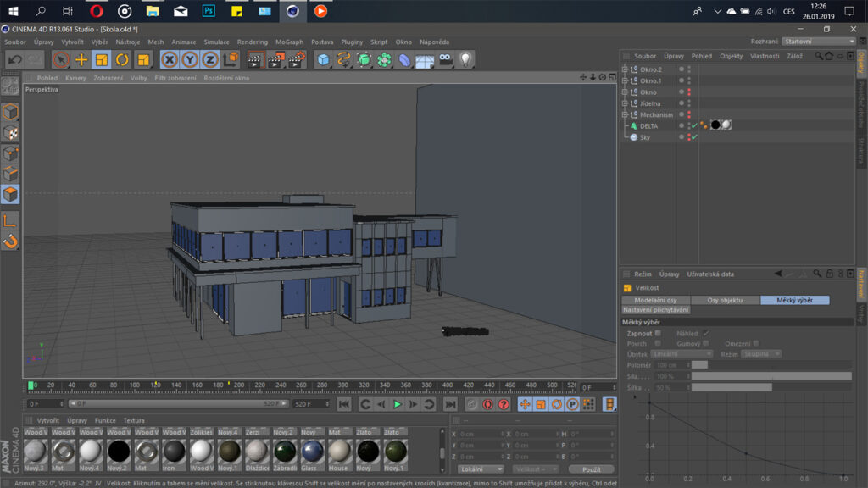Enable the Zapnout checkbox
Screen dimensions: 868x488
[658, 333]
